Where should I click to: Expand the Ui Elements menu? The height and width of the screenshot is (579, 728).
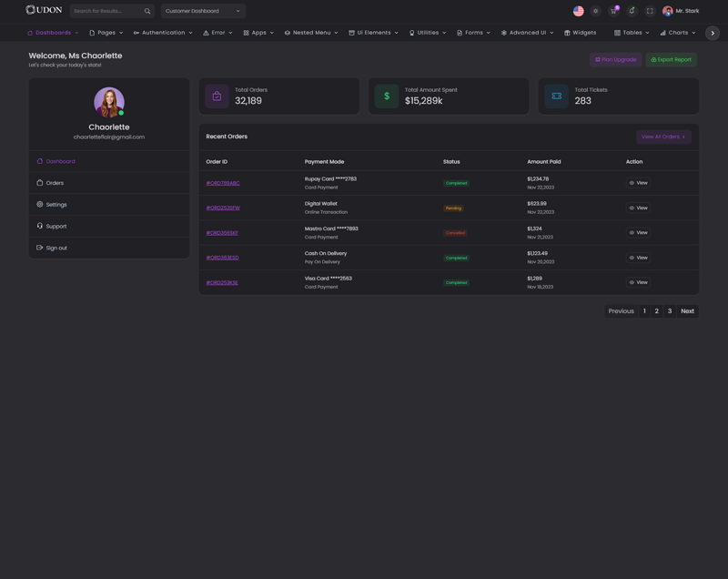[373, 33]
